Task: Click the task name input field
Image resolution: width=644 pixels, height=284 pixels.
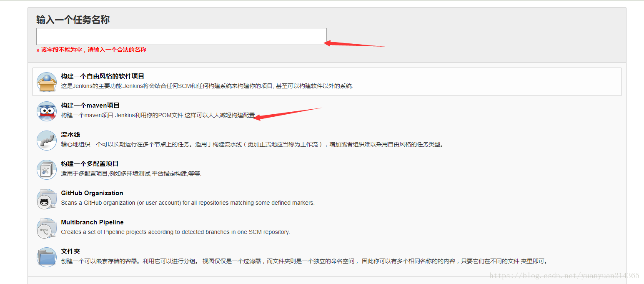Action: point(181,36)
